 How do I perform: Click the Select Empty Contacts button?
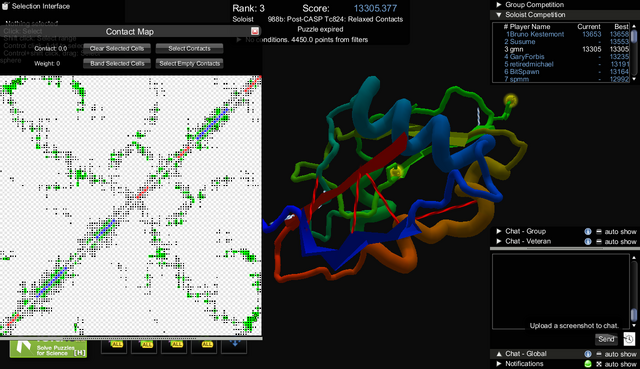[x=189, y=64]
